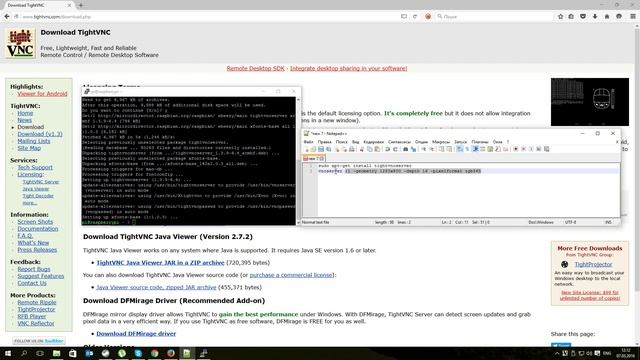Click the Firefox home icon
Screen dimensions: 640x360
607,16
